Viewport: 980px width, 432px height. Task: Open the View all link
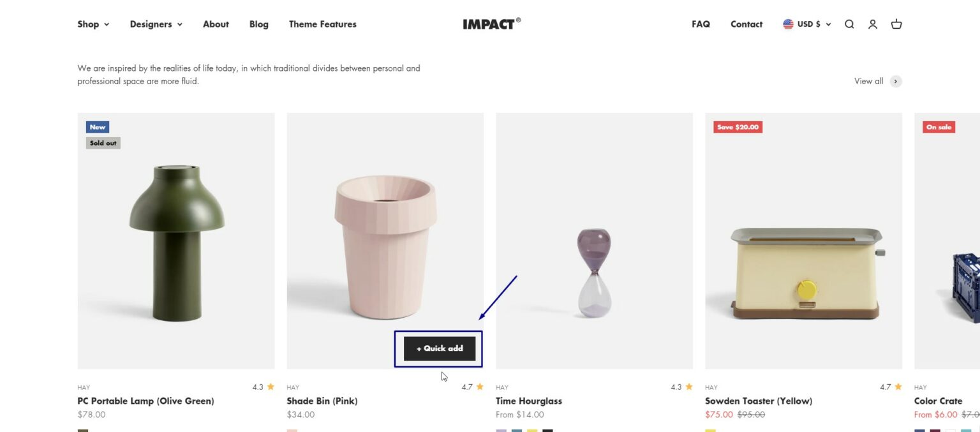click(x=868, y=81)
